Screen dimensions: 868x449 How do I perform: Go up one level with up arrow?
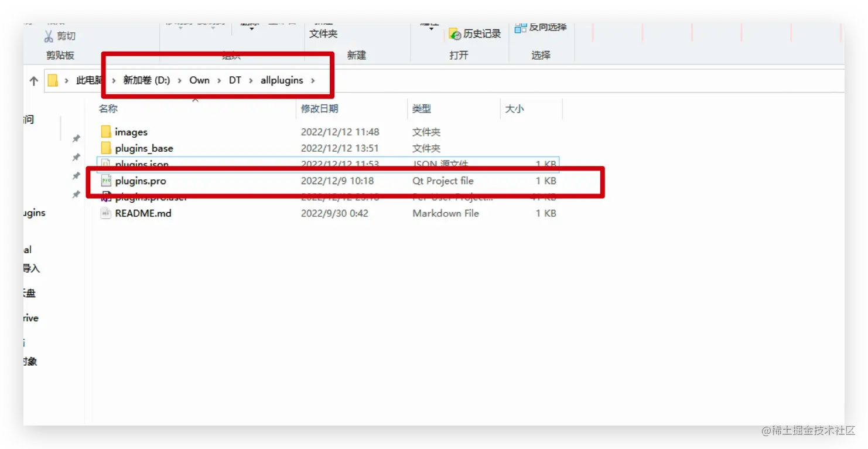33,81
